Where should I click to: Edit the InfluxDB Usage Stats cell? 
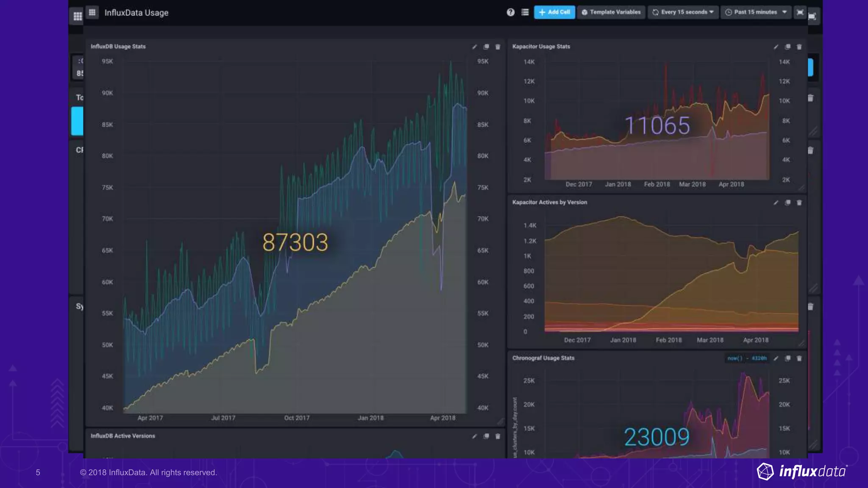[474, 47]
